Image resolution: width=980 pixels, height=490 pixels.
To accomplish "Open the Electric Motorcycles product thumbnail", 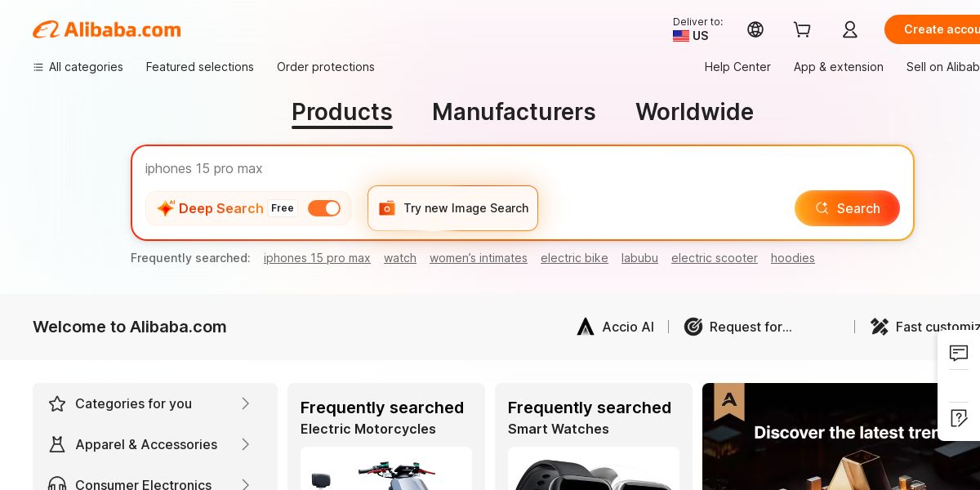I will (386, 468).
